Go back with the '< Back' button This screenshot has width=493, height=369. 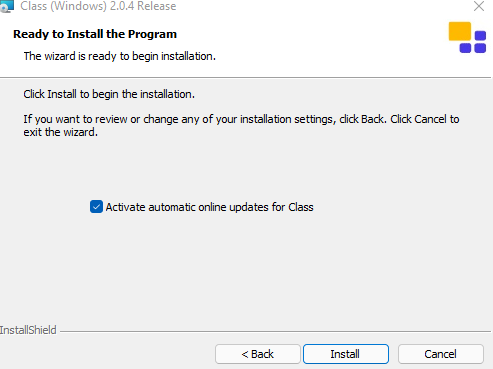pyautogui.click(x=258, y=354)
